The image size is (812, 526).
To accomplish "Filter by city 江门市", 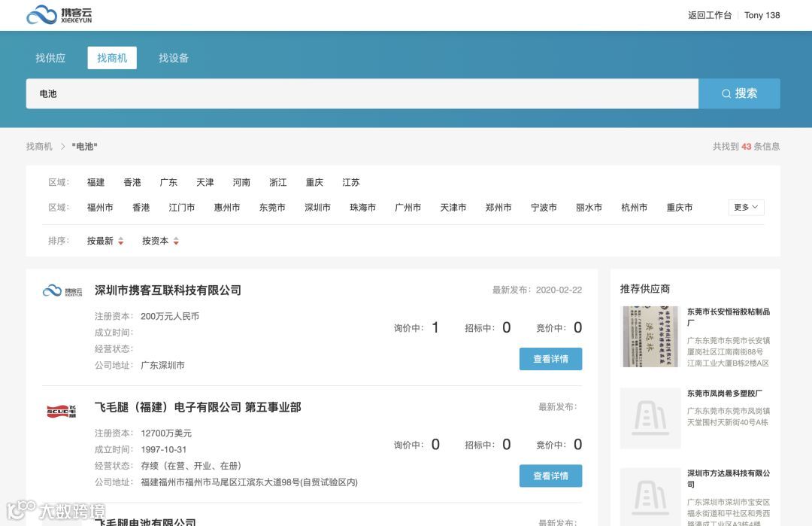I will point(182,207).
